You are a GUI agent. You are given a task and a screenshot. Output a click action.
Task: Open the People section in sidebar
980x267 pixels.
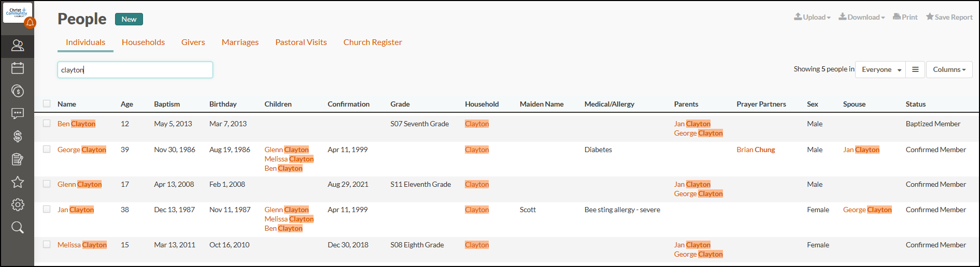click(x=18, y=46)
